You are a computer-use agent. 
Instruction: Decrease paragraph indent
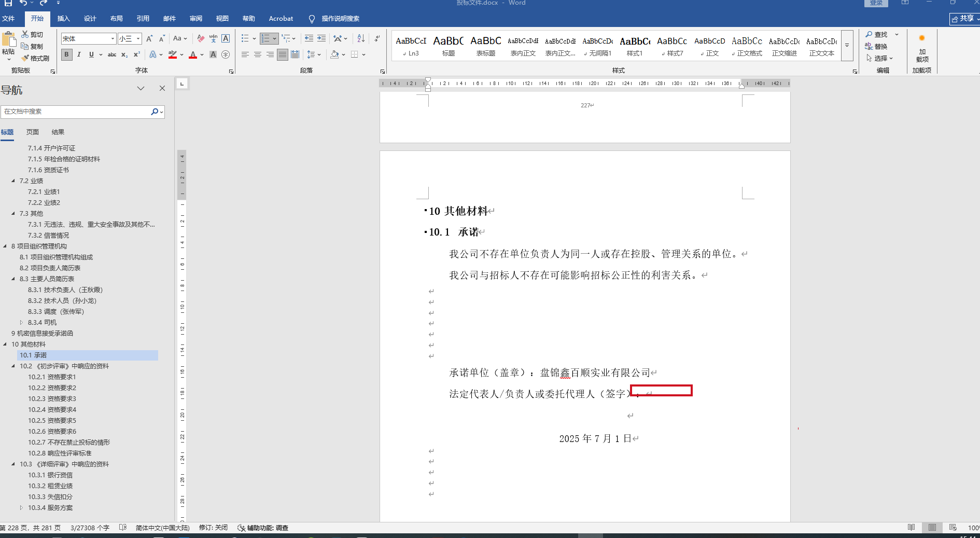[x=309, y=38]
